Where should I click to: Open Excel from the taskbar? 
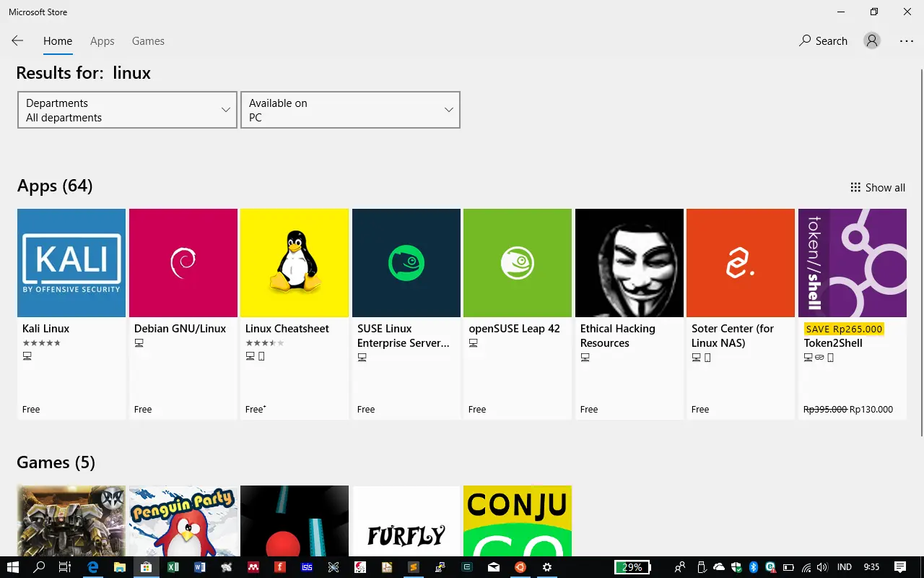[173, 567]
